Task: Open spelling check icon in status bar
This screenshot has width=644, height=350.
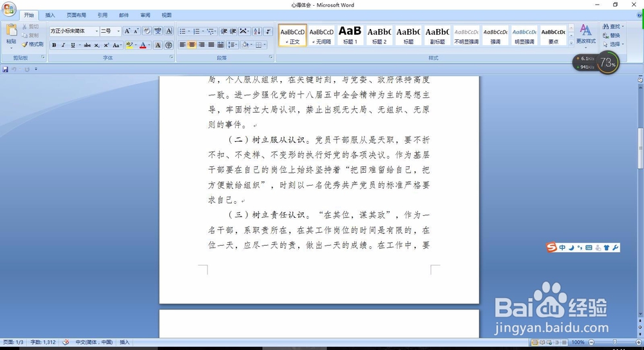Action: [x=66, y=342]
